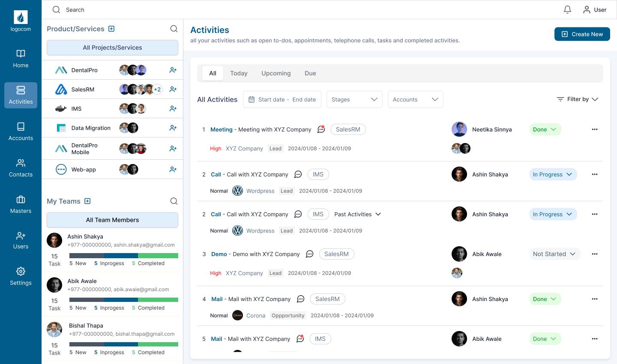The height and width of the screenshot is (364, 617).
Task: Click the add icon beside Product/Services
Action: pos(111,29)
